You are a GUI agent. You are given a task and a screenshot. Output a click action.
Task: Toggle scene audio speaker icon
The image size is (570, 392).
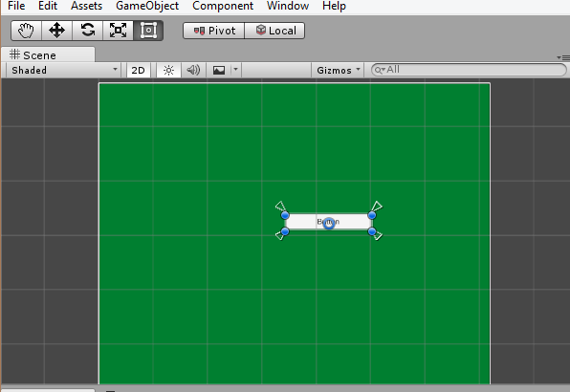pos(193,70)
